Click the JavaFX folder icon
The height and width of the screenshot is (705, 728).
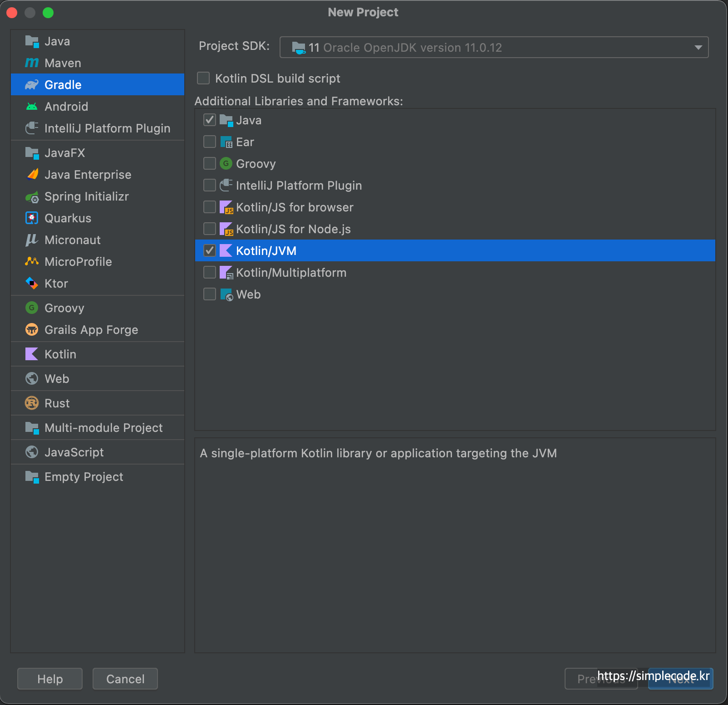tap(32, 153)
